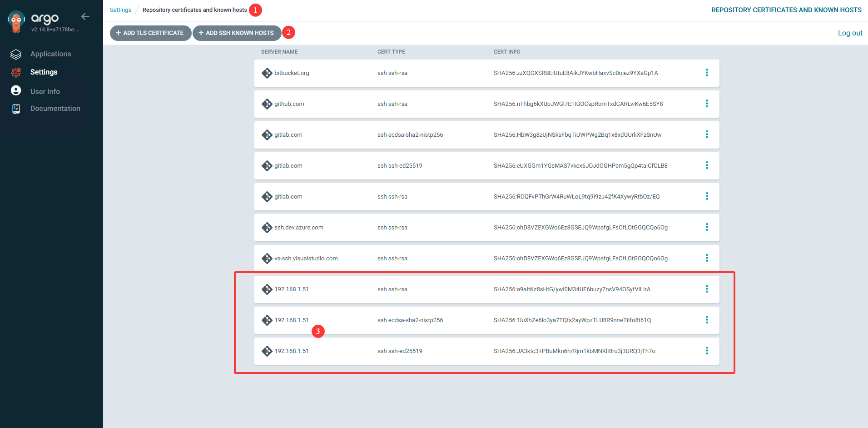The height and width of the screenshot is (428, 868).
Task: Click the Settings breadcrumb link
Action: [x=120, y=10]
